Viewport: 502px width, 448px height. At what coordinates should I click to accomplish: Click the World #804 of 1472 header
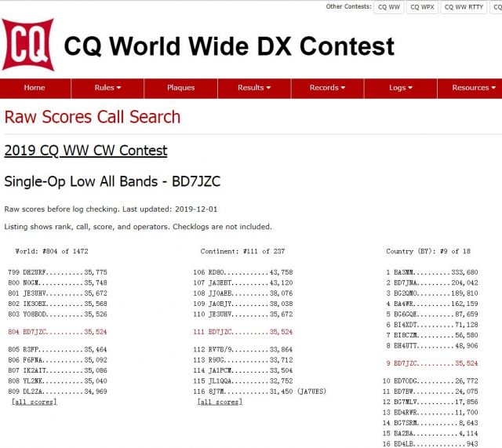[x=52, y=251]
